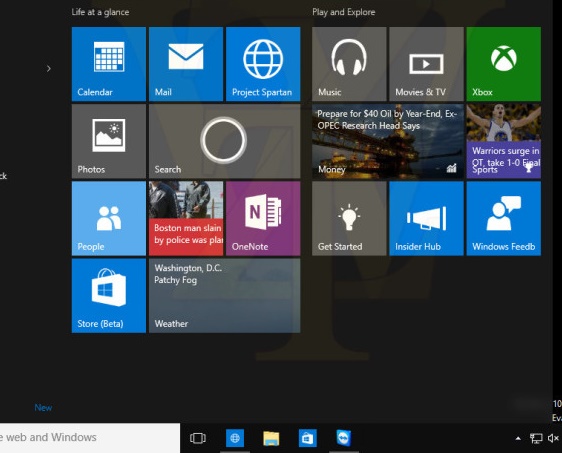Screen dimensions: 562x454
Task: Open the Store (Beta) tile
Action: click(x=109, y=296)
